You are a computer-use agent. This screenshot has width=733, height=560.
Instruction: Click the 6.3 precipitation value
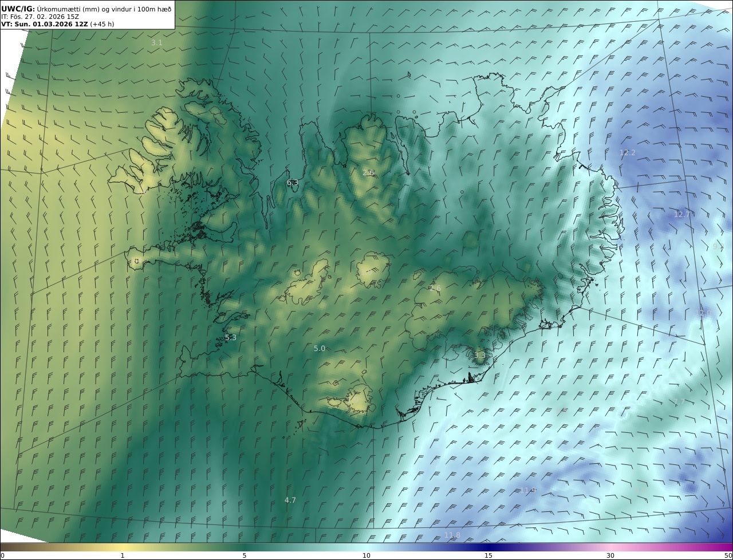(x=293, y=183)
